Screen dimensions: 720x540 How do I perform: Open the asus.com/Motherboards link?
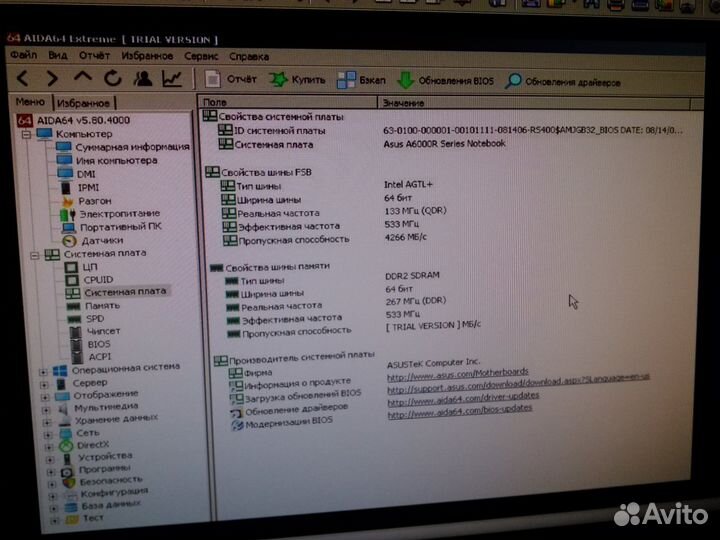point(457,373)
